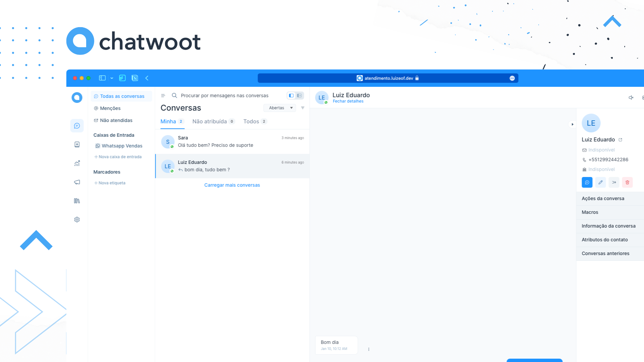Open contact external link icon

(620, 140)
